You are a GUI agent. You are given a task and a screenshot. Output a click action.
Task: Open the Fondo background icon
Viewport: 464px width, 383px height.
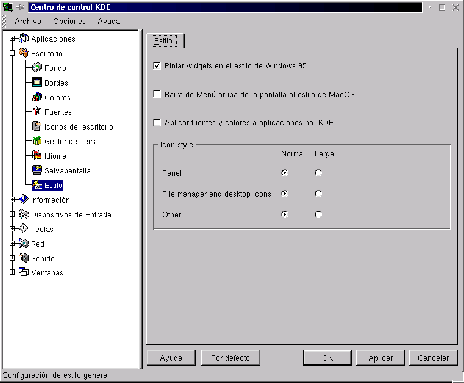coord(37,67)
